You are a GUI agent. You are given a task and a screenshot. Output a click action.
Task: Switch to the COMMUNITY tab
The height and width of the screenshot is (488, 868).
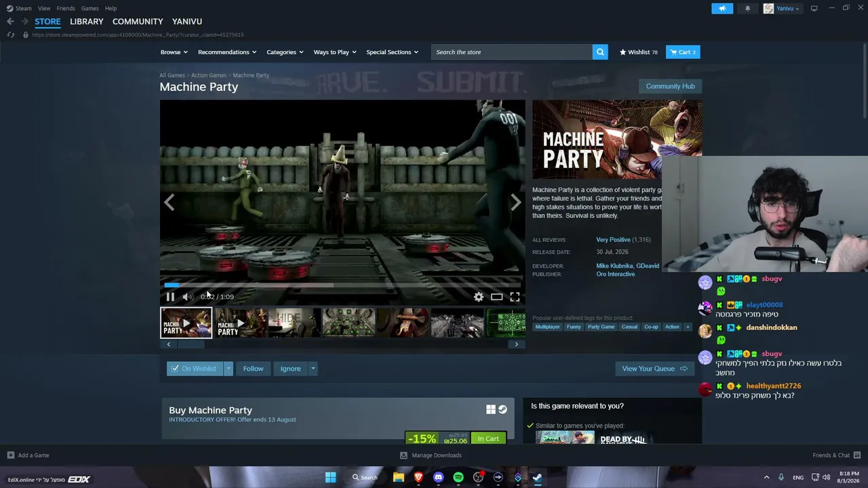(x=138, y=22)
